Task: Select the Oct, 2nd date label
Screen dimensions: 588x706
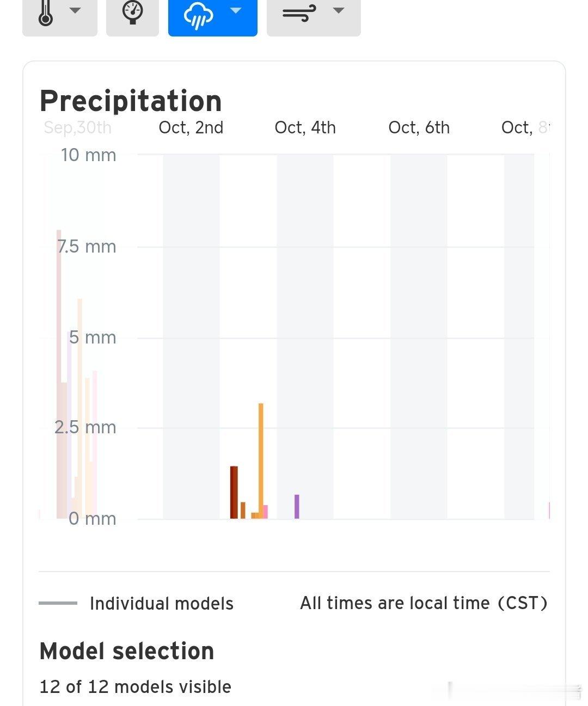Action: (x=191, y=127)
